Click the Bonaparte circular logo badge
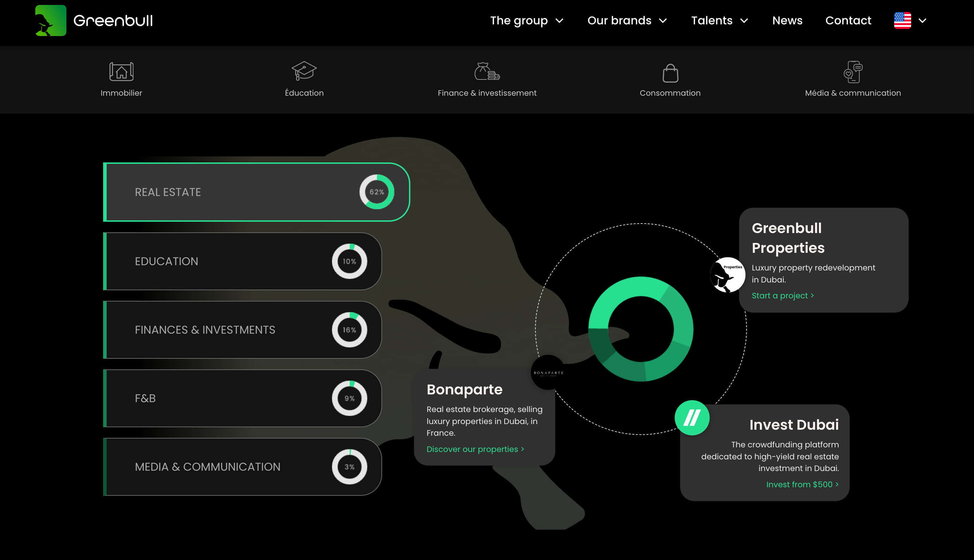974x560 pixels. pos(548,372)
